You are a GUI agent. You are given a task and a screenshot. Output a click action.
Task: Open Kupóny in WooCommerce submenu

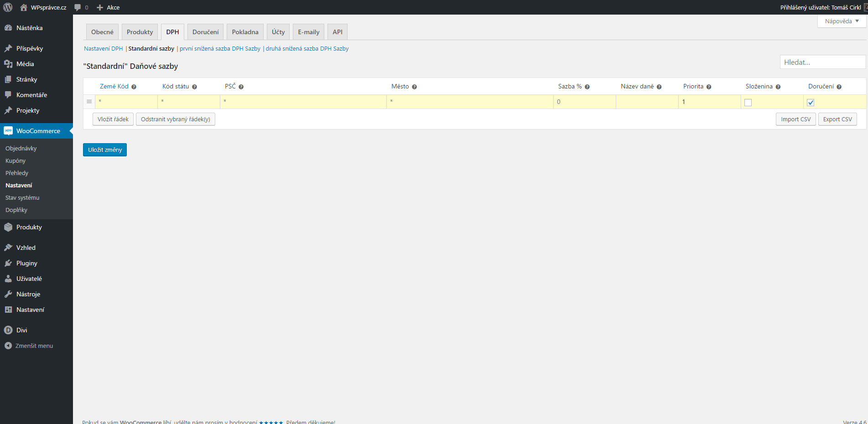(16, 160)
